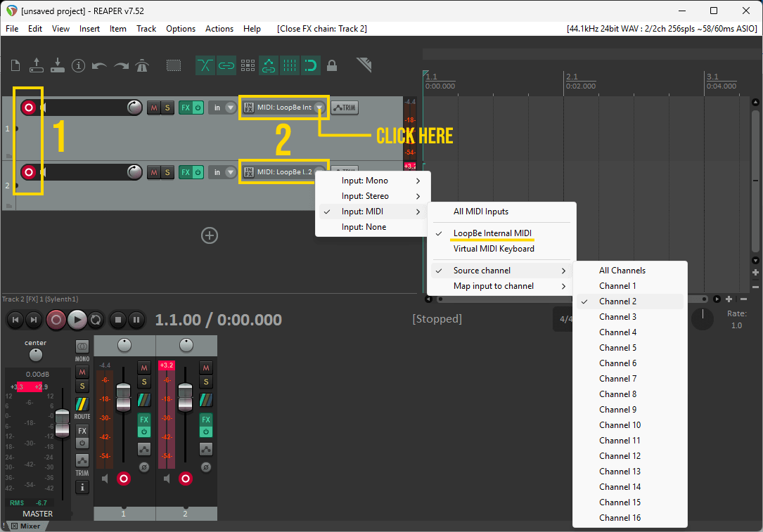Open project settings info icon
Image resolution: width=763 pixels, height=532 pixels.
tap(78, 65)
